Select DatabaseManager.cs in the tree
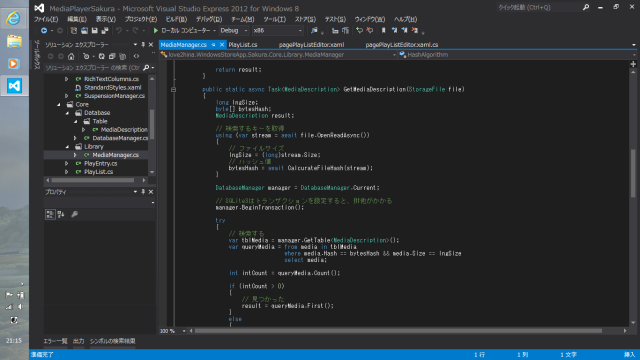The image size is (640, 360). [x=120, y=138]
